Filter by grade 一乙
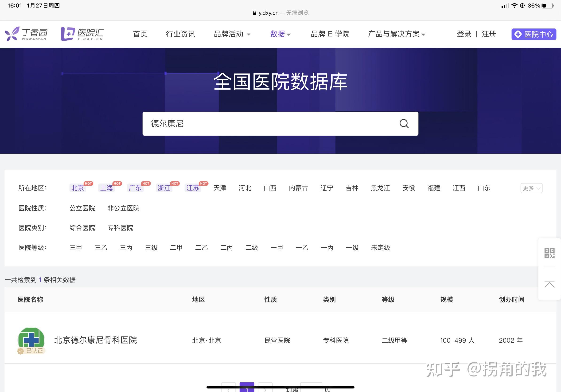Image resolution: width=561 pixels, height=392 pixels. [x=302, y=247]
